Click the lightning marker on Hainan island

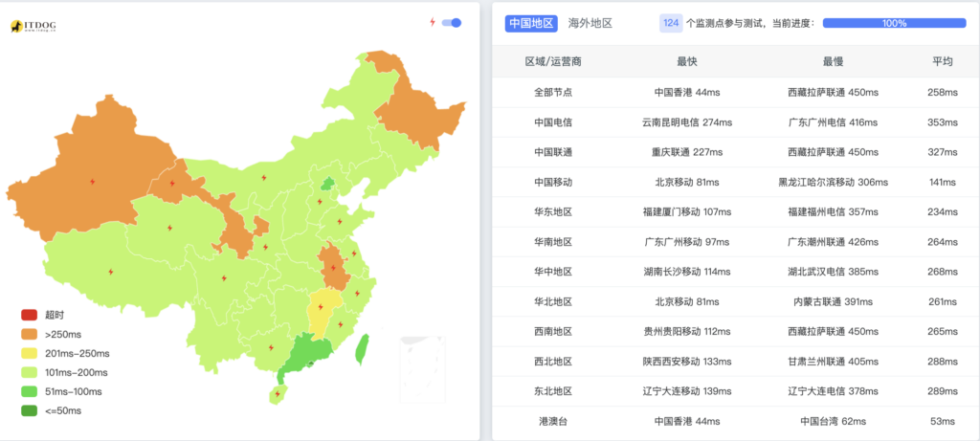(278, 393)
